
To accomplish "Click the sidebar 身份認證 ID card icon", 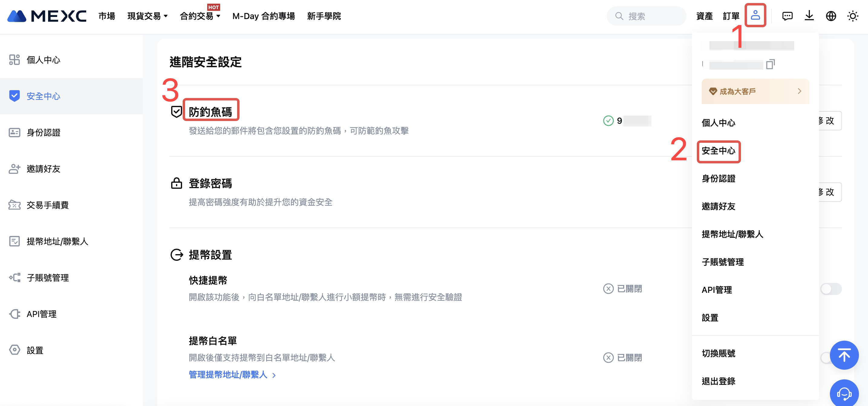I will click(15, 133).
